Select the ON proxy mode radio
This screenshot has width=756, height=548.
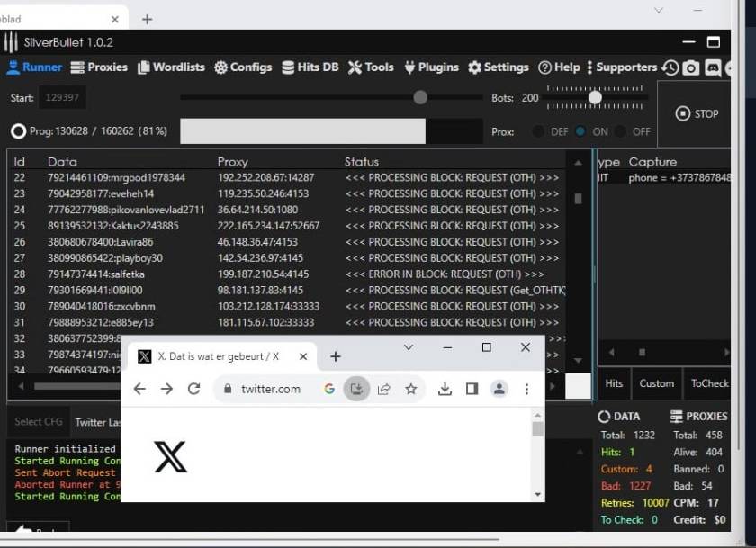click(x=580, y=131)
